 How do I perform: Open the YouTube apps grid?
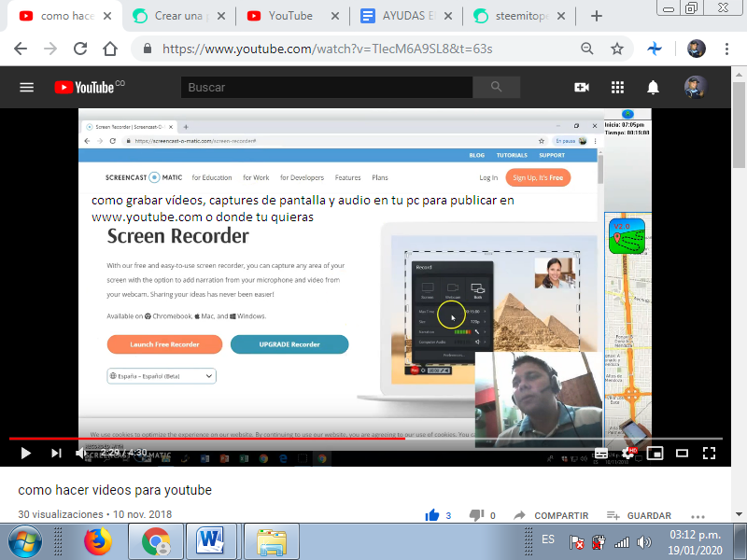(x=617, y=87)
